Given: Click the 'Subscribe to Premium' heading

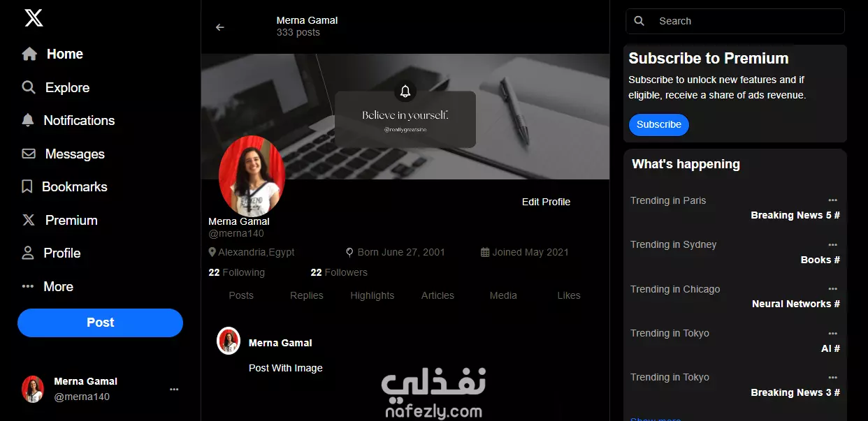Looking at the screenshot, I should (709, 59).
